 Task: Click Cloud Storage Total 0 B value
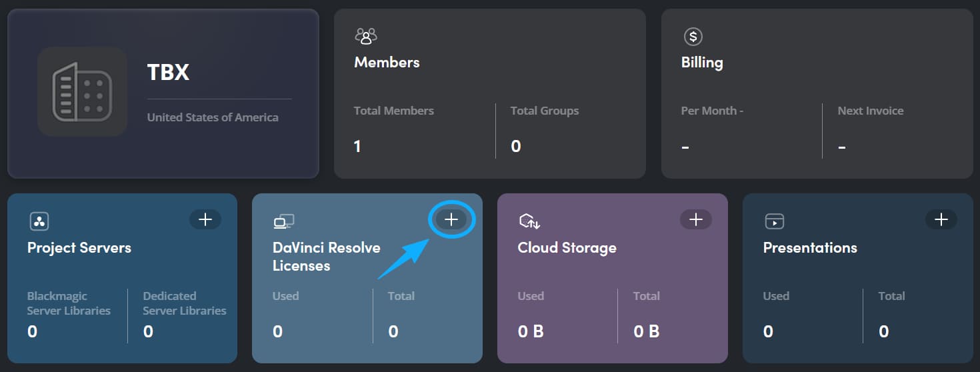click(x=647, y=331)
